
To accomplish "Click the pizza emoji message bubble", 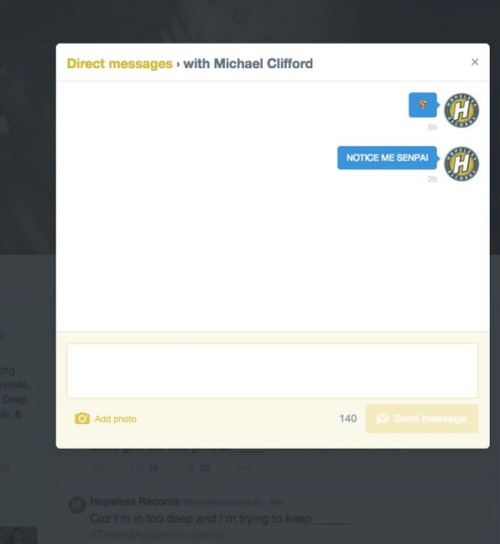I will click(423, 105).
